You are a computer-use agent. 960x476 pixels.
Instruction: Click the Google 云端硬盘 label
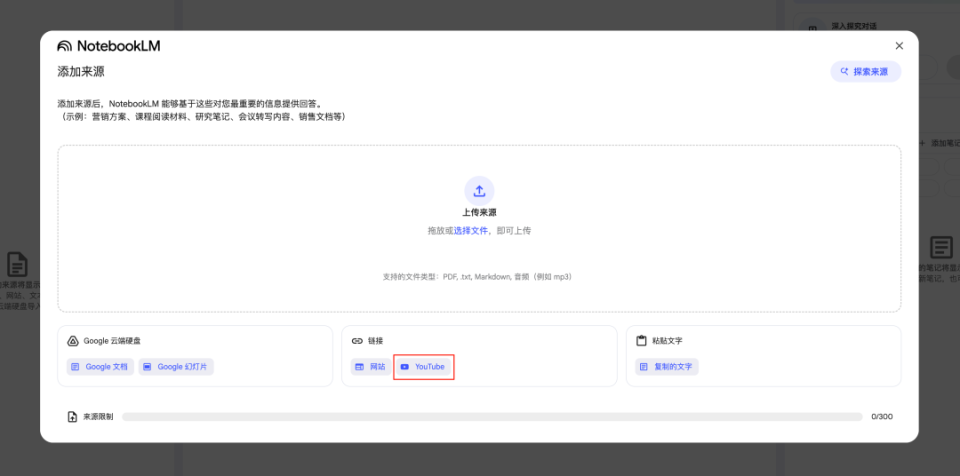tap(112, 341)
